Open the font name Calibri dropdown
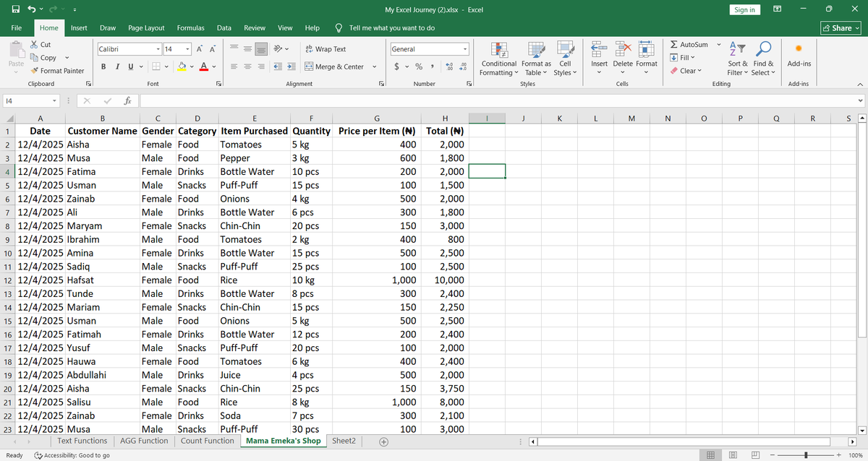 (x=158, y=49)
